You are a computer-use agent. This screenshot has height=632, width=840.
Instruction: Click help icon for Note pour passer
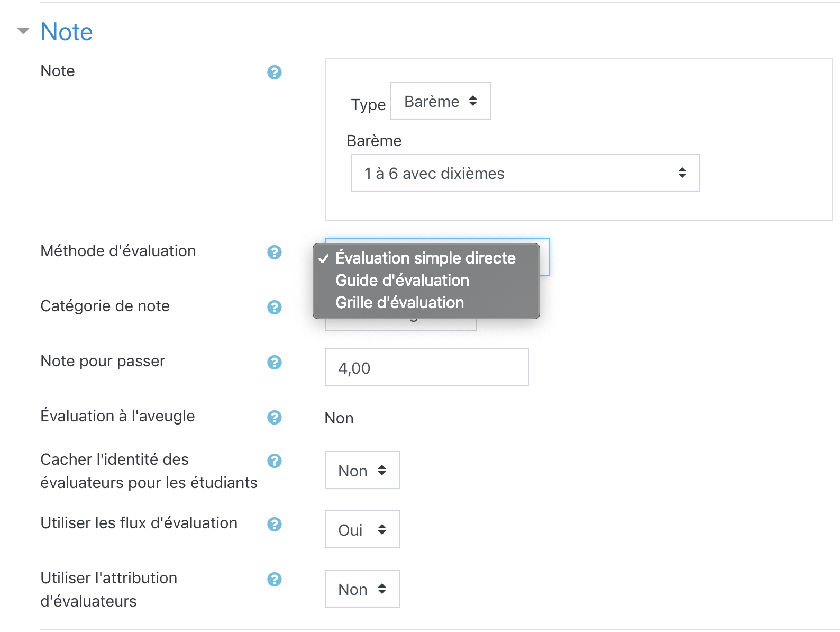[x=274, y=362]
